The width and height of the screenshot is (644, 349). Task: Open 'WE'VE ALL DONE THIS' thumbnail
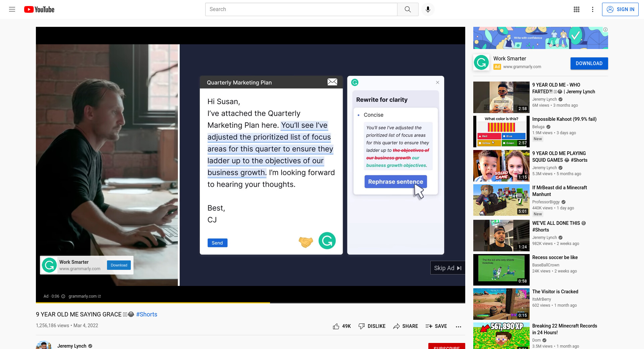coord(501,236)
